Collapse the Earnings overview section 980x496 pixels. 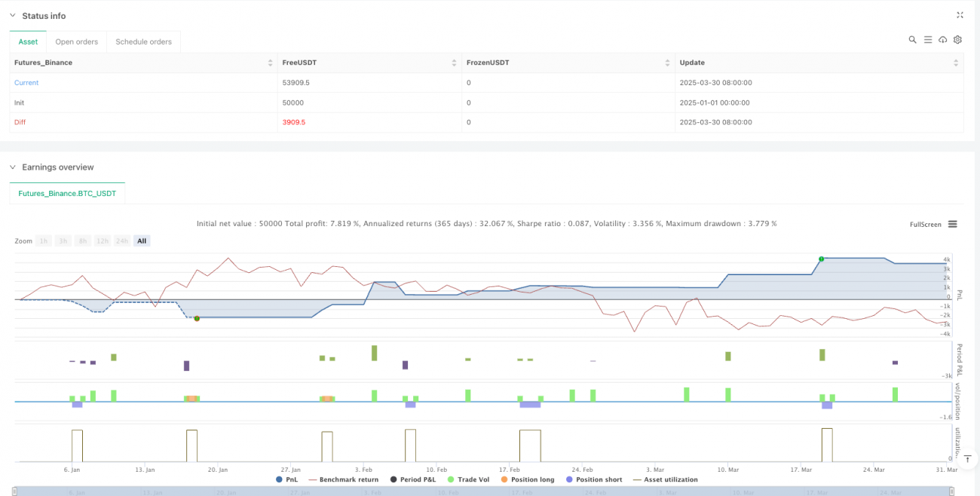point(13,167)
